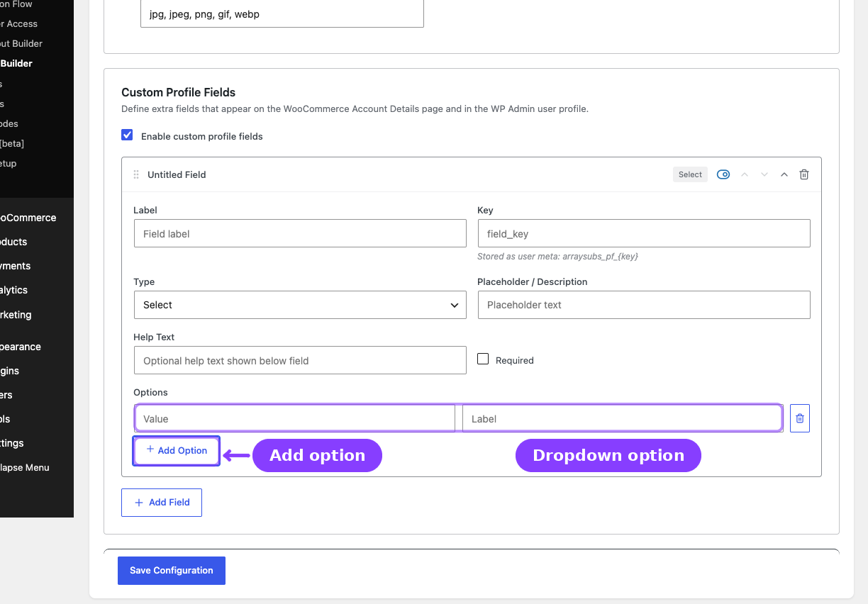Screen dimensions: 868x604
Task: Move Untitled Field down with arrow
Action: click(764, 174)
